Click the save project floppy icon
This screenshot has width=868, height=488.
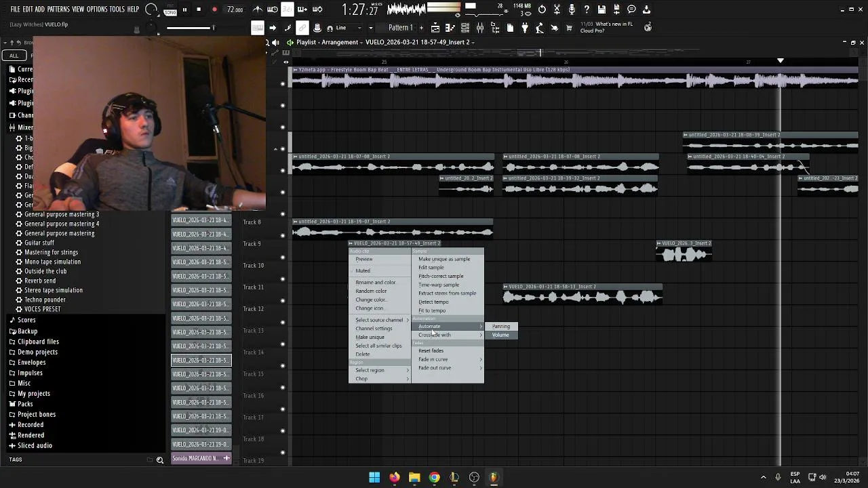601,9
